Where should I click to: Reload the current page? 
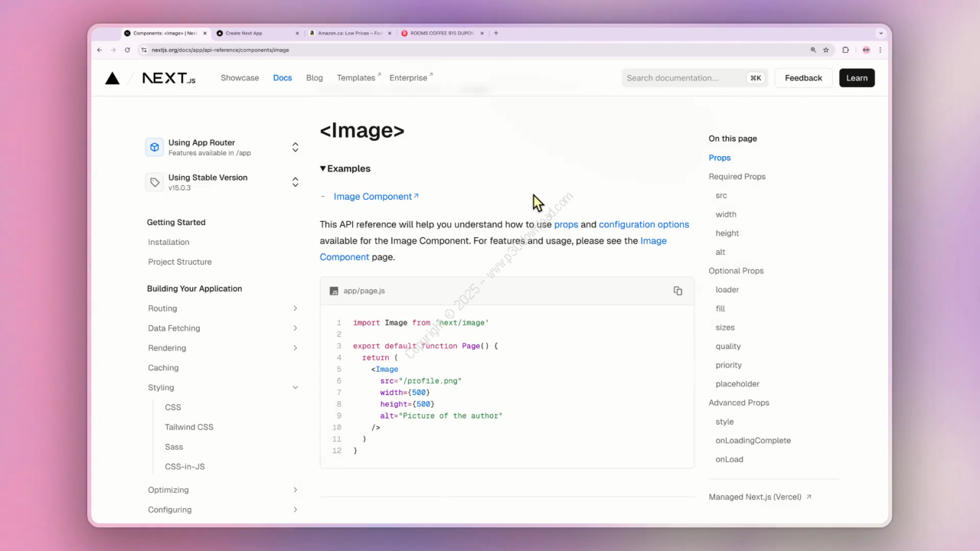coord(127,50)
